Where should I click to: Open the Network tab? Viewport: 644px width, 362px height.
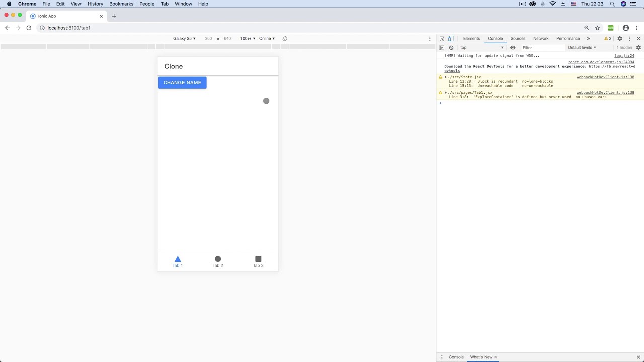(541, 39)
